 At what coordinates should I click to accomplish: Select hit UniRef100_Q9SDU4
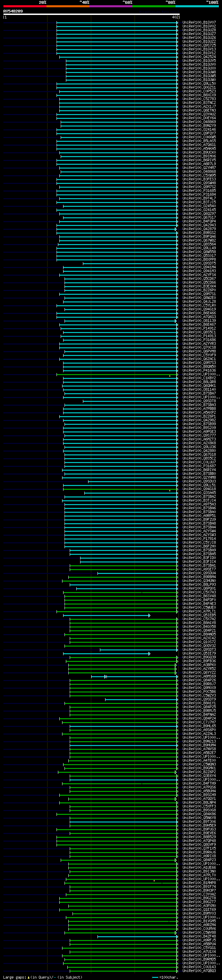(199, 573)
